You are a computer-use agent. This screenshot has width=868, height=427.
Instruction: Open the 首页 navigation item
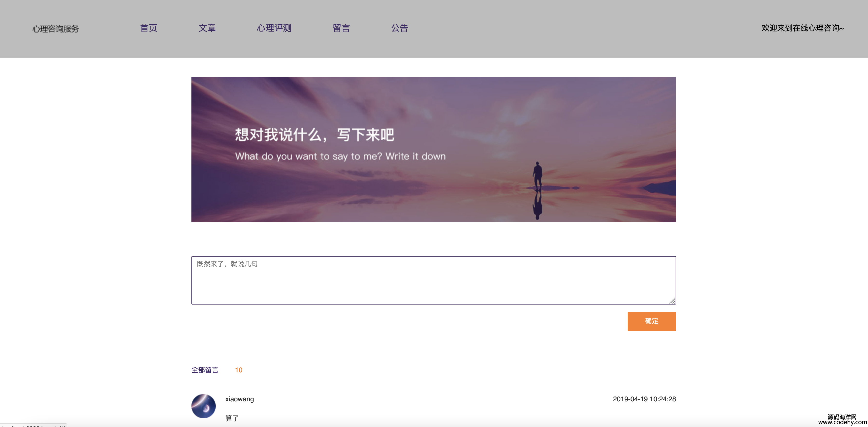[149, 28]
